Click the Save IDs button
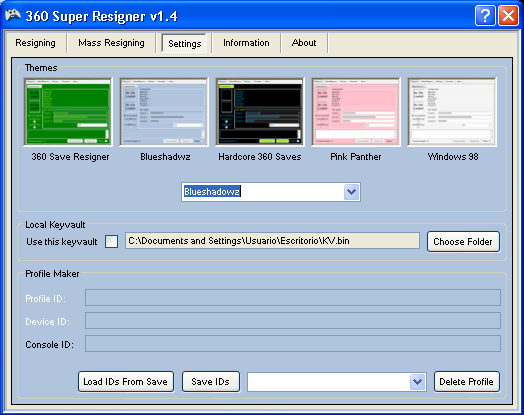The image size is (524, 415). (x=211, y=381)
